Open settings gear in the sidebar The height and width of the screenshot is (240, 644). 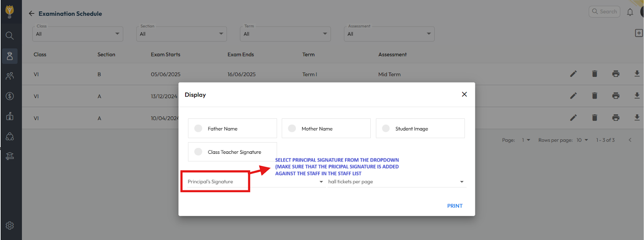point(10,226)
